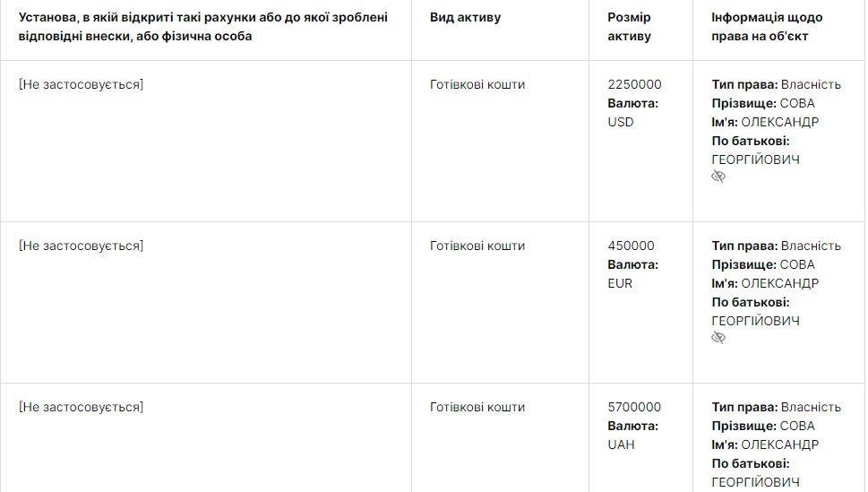Click the 'Установа, в якій відкриті' column header
Viewport: 868px width, 492px height.
tap(203, 27)
